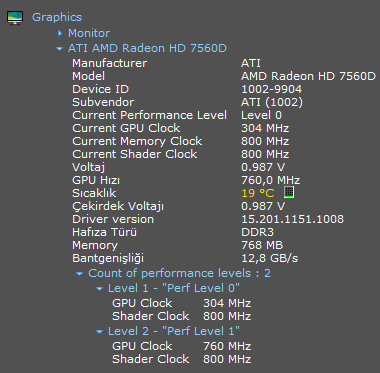Click the Level 0 value
The height and width of the screenshot is (373, 380).
261,115
